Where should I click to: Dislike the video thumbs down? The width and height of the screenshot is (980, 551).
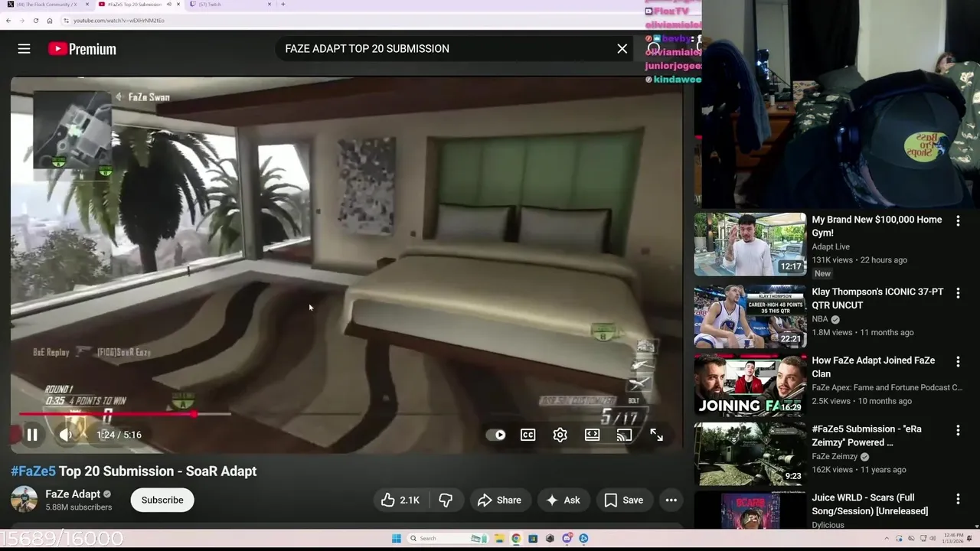pyautogui.click(x=446, y=500)
